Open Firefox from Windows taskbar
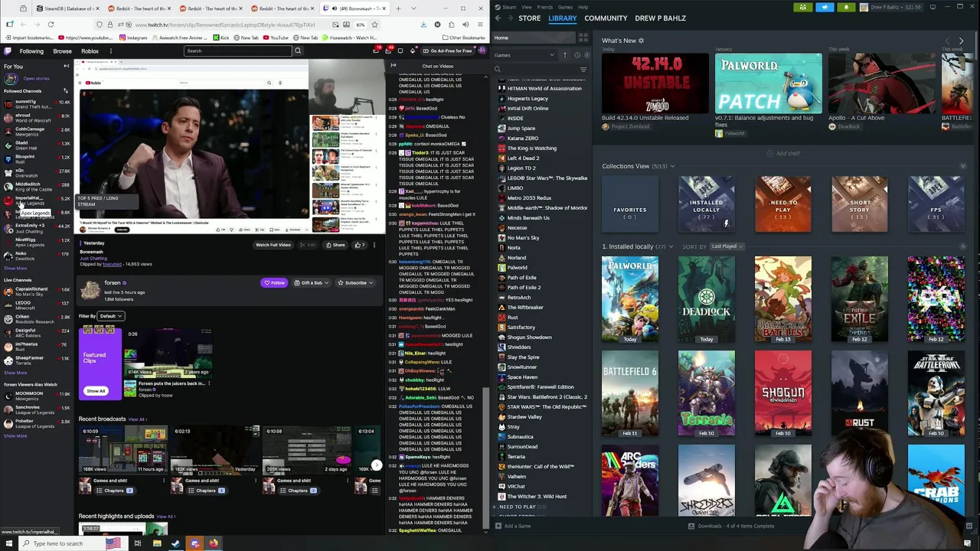Viewport: 980px width, 551px height. [x=214, y=543]
